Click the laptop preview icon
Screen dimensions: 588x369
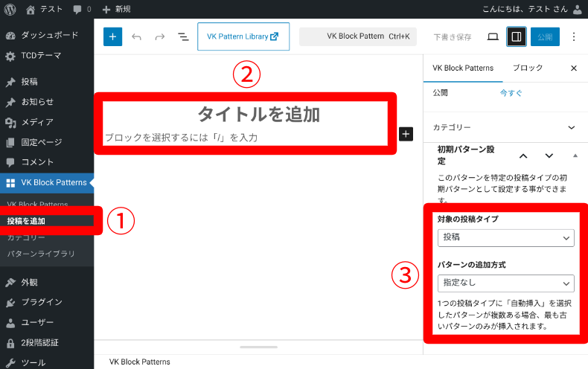click(493, 36)
